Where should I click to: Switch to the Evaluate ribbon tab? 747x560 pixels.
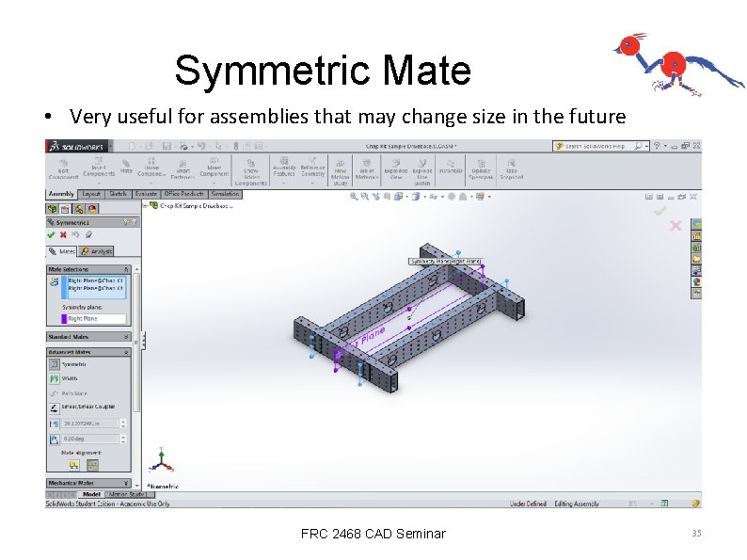pyautogui.click(x=146, y=194)
